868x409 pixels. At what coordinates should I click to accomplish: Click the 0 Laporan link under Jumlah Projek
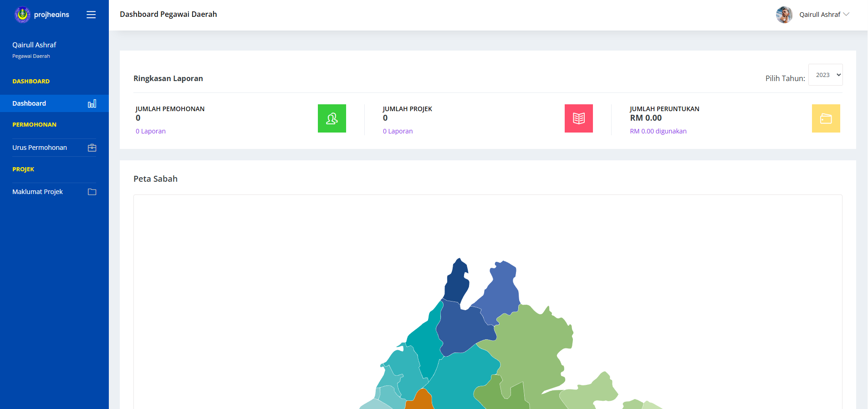[x=398, y=131]
